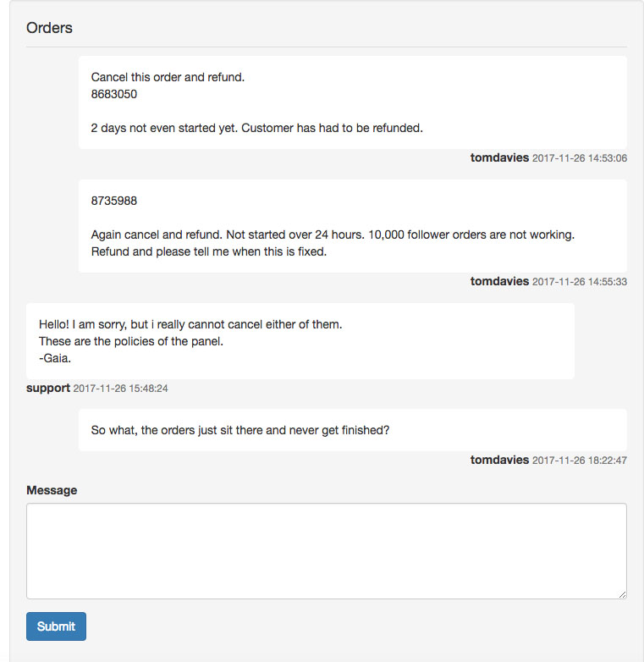This screenshot has height=662, width=644.
Task: Click the support reply signed -Gaia
Action: click(x=300, y=341)
